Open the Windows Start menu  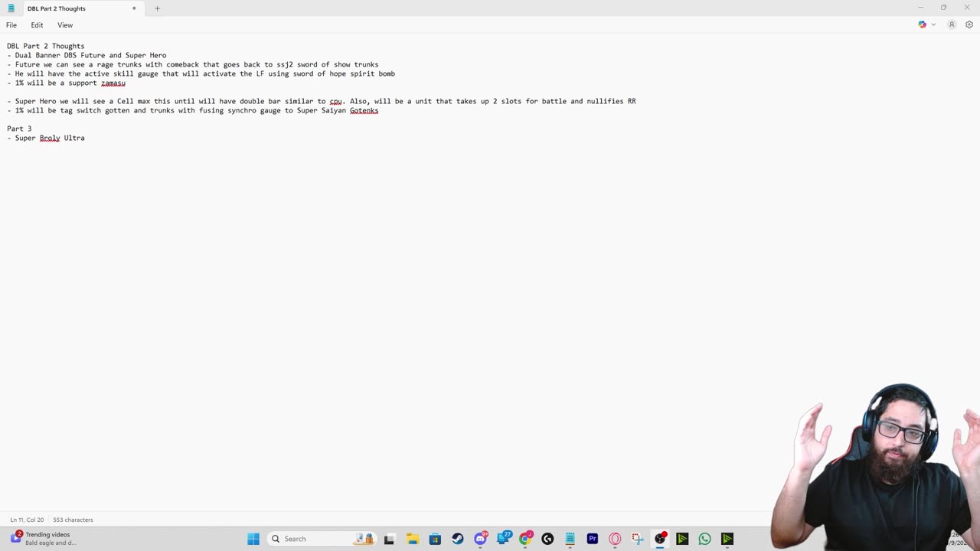point(253,539)
